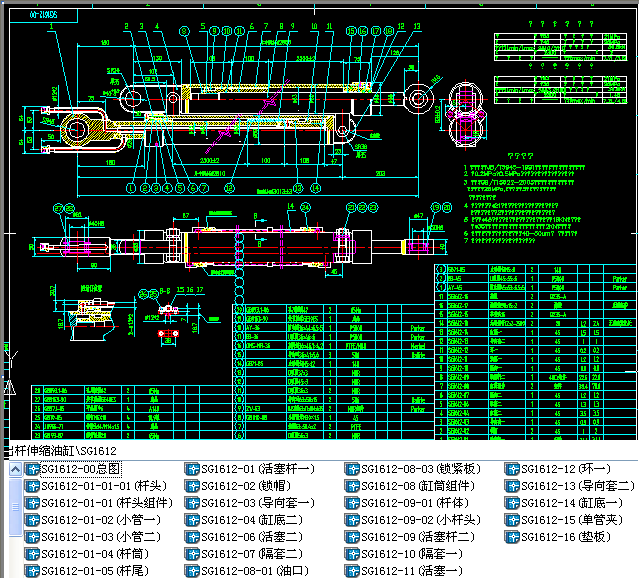Click icon of SG1612-16 (垫板)
Screen dimensions: 639x578
[512, 537]
